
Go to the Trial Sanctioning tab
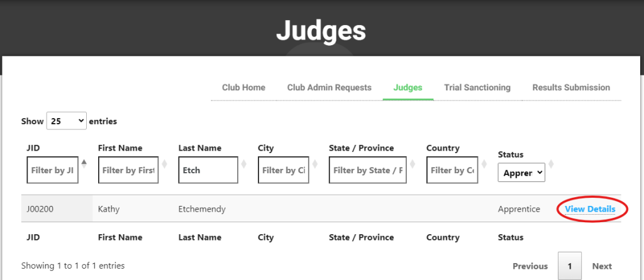(477, 87)
